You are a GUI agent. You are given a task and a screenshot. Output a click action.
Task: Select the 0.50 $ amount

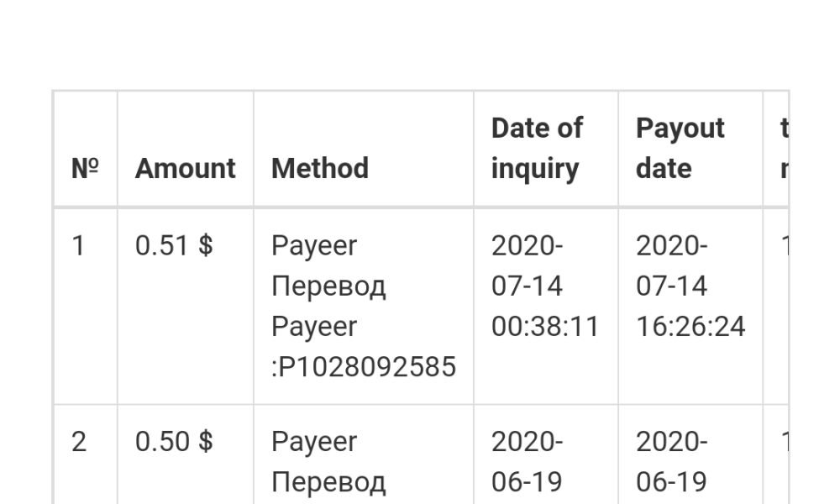[x=174, y=442]
